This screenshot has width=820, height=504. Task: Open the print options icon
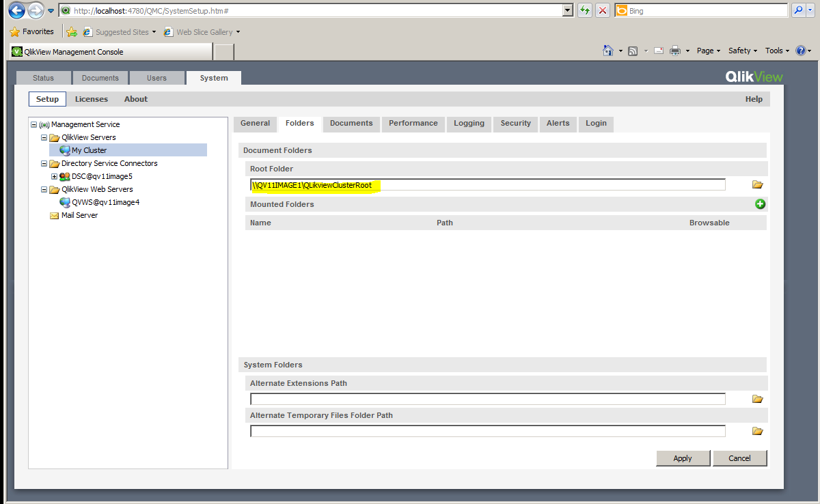675,51
